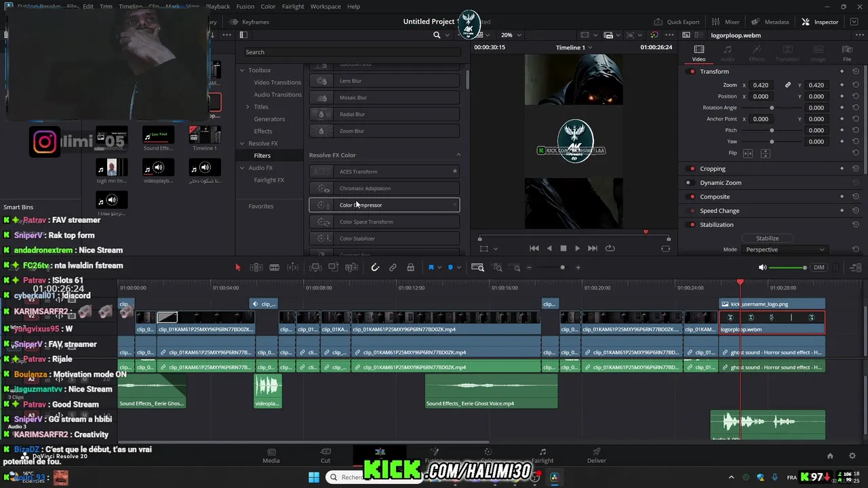Click the Overwrite Clip toolbar icon
Screen dimensions: 868x488
tap(333, 268)
